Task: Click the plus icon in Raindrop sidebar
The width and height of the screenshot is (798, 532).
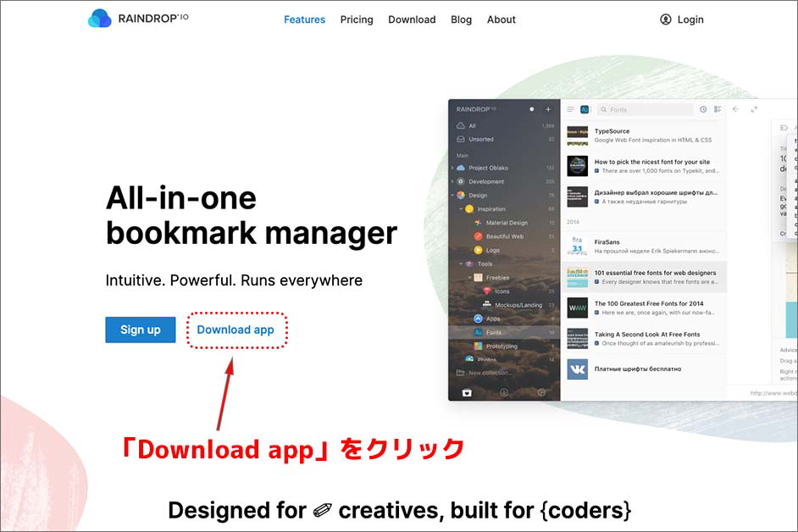Action: point(548,109)
